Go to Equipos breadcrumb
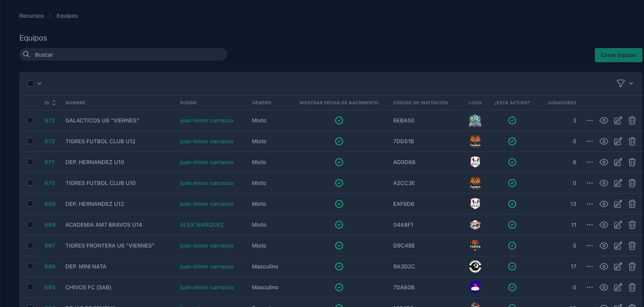The height and width of the screenshot is (307, 644). [x=67, y=16]
